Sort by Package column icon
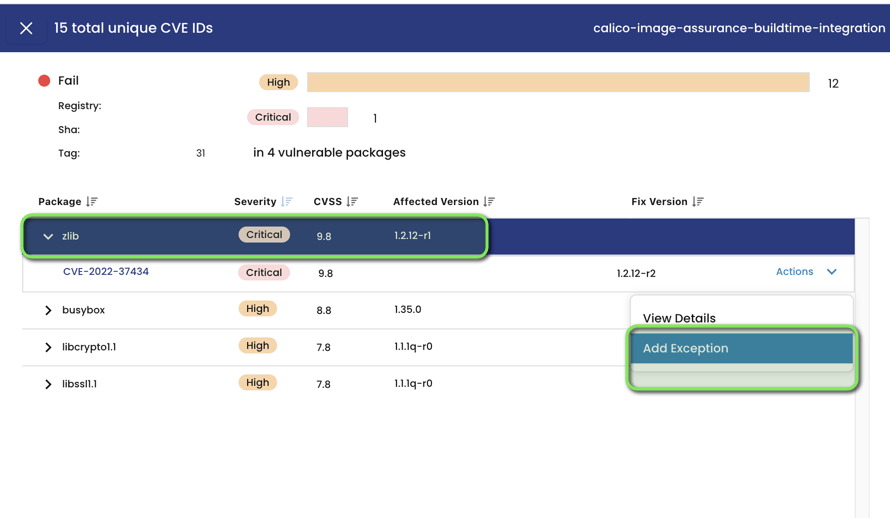Image resolution: width=890 pixels, height=518 pixels. [92, 202]
